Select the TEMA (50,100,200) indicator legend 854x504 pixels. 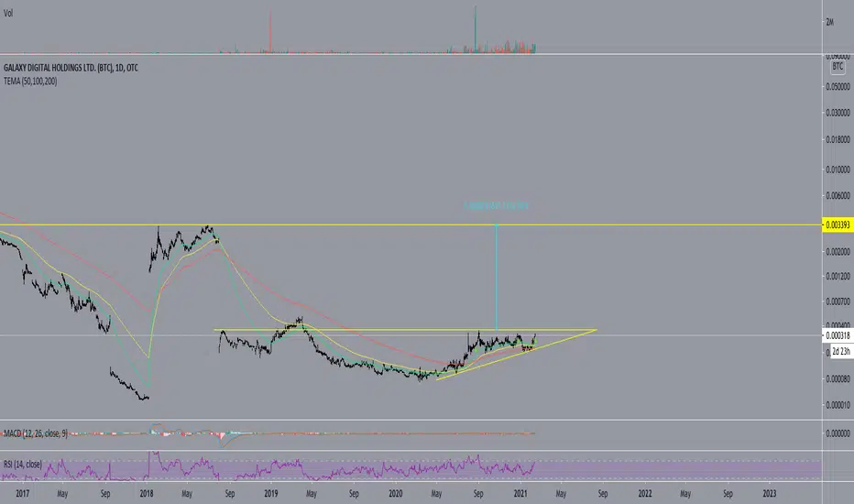tap(30, 82)
